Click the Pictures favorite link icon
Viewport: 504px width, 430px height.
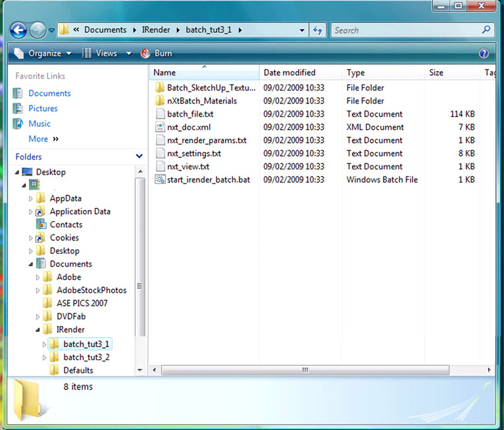(18, 109)
